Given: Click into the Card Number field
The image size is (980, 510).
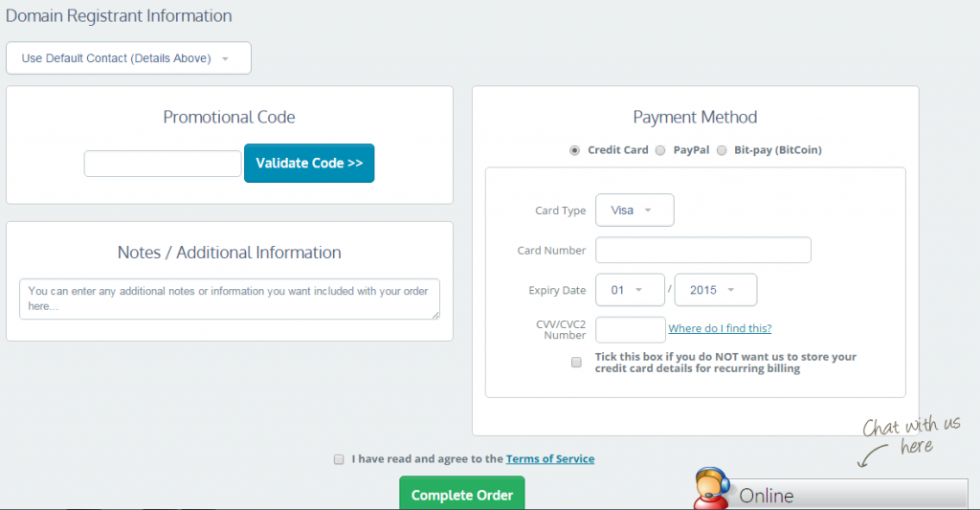Looking at the screenshot, I should pyautogui.click(x=703, y=251).
